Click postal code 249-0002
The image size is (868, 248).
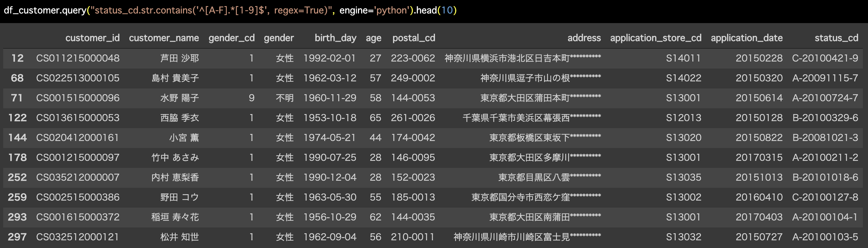(413, 78)
